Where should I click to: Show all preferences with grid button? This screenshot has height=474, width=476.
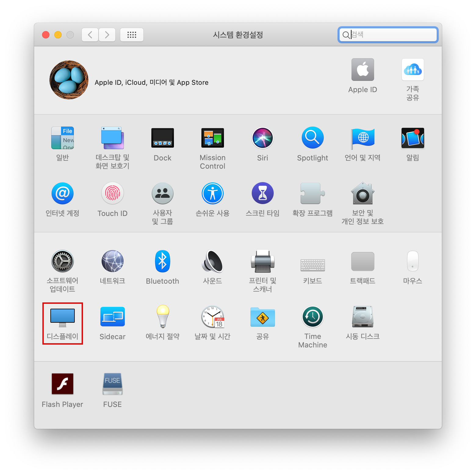click(132, 35)
